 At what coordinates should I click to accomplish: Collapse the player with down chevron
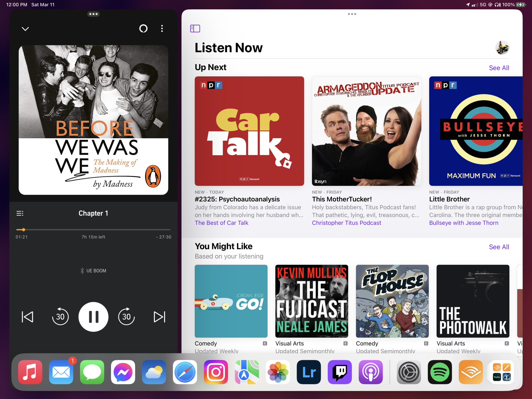point(25,29)
